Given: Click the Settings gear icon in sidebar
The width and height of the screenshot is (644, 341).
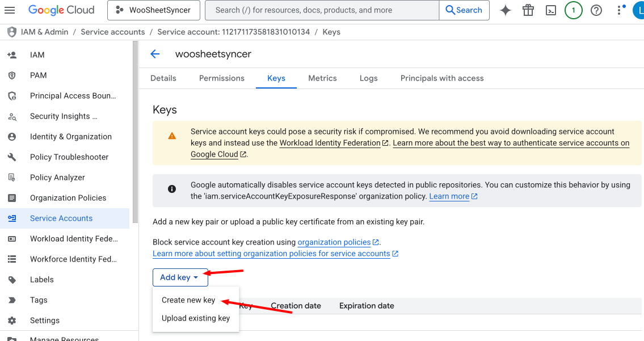Looking at the screenshot, I should (12, 321).
